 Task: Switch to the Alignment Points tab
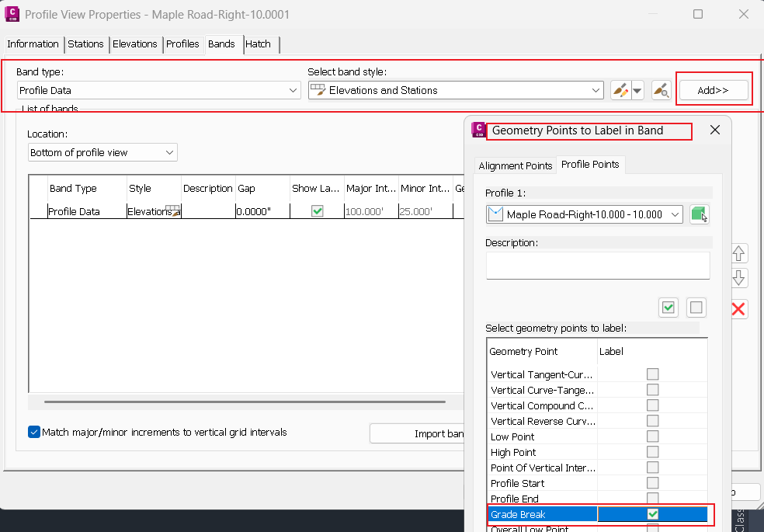point(516,165)
